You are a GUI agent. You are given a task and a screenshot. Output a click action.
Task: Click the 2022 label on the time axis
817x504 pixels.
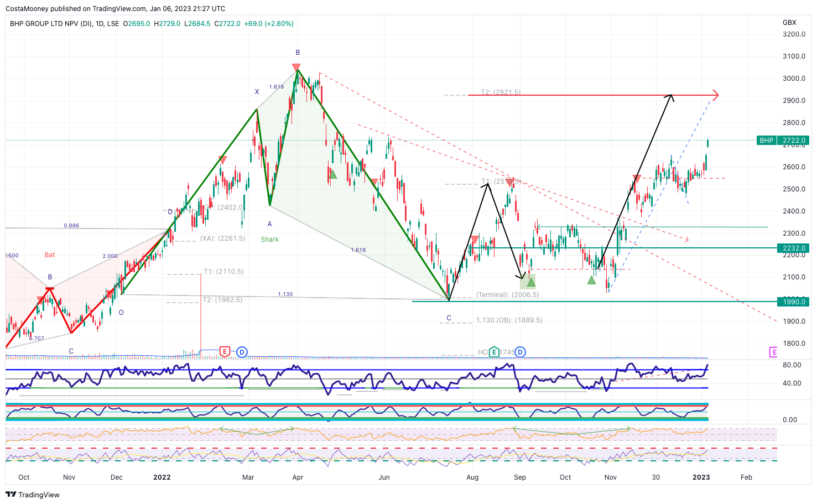coord(162,477)
